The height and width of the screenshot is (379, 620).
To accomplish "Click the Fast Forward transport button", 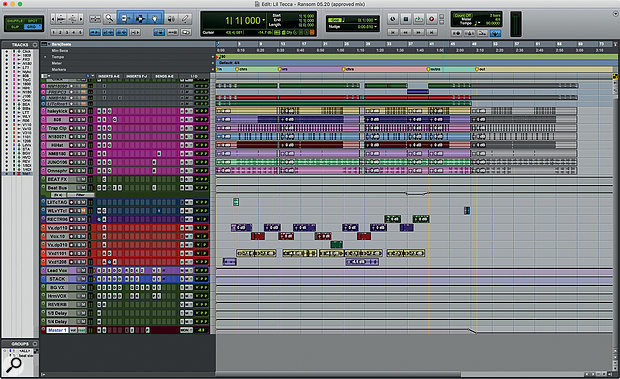I will coord(418,32).
